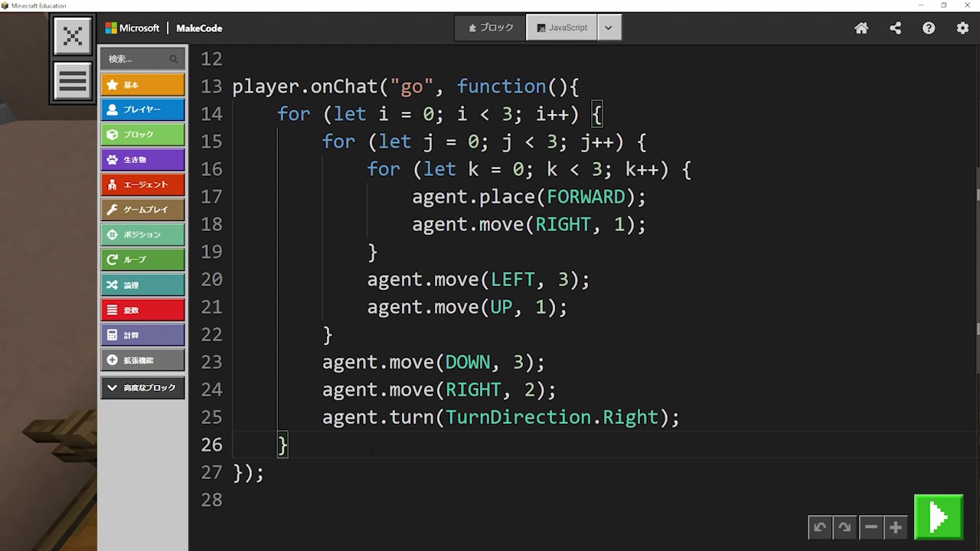Screen dimensions: 980x551
Task: Open the Help question mark icon
Action: click(929, 28)
